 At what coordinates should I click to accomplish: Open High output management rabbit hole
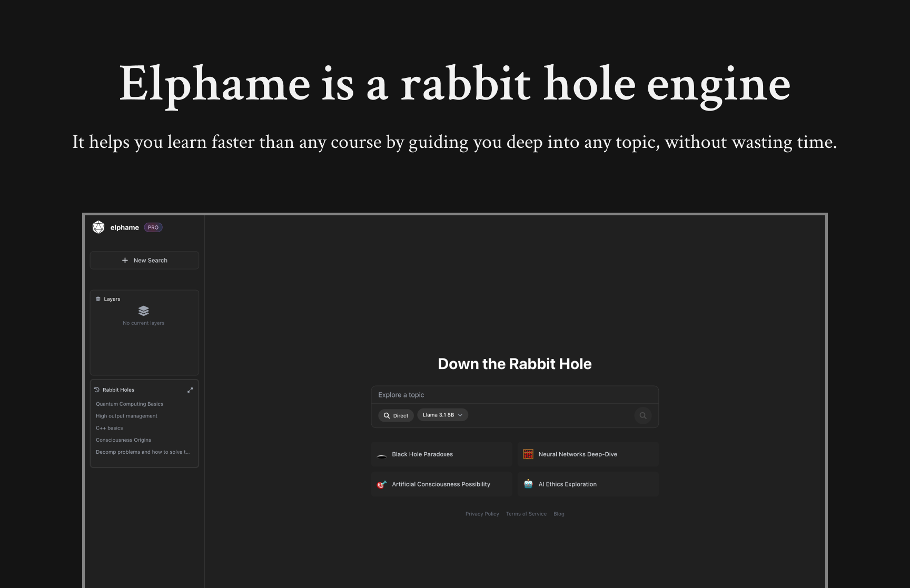(126, 416)
